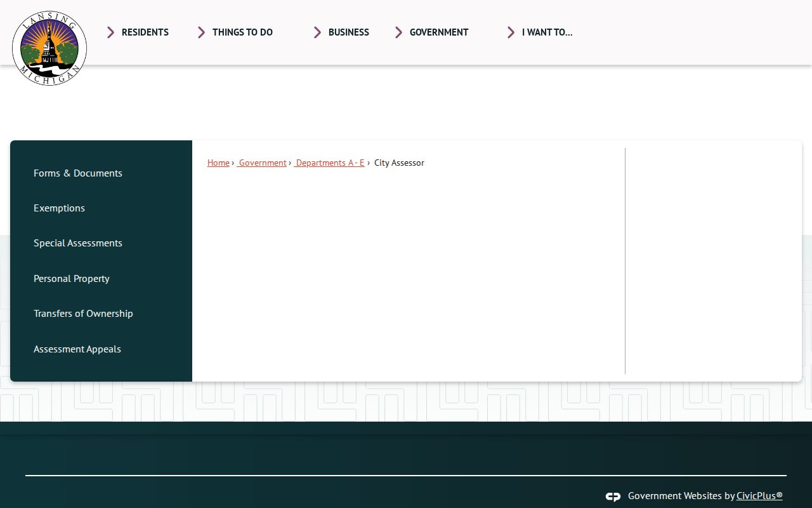Screen dimensions: 812x508
Task: Expand the I Want To chevron
Action: pyautogui.click(x=511, y=32)
